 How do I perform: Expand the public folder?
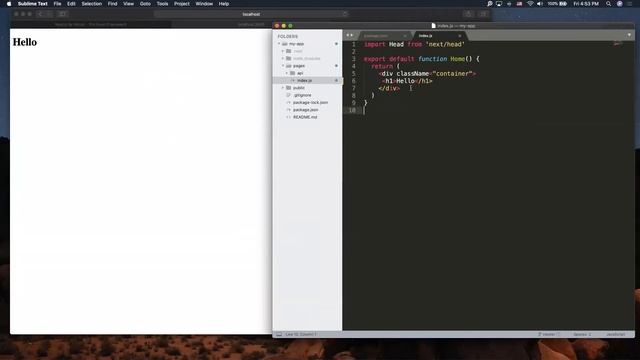coord(283,88)
